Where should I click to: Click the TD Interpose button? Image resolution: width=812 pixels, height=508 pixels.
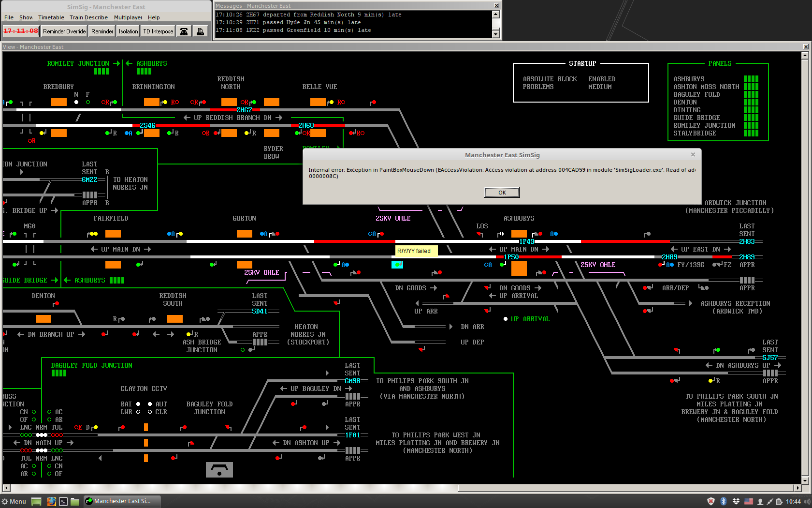click(x=158, y=31)
